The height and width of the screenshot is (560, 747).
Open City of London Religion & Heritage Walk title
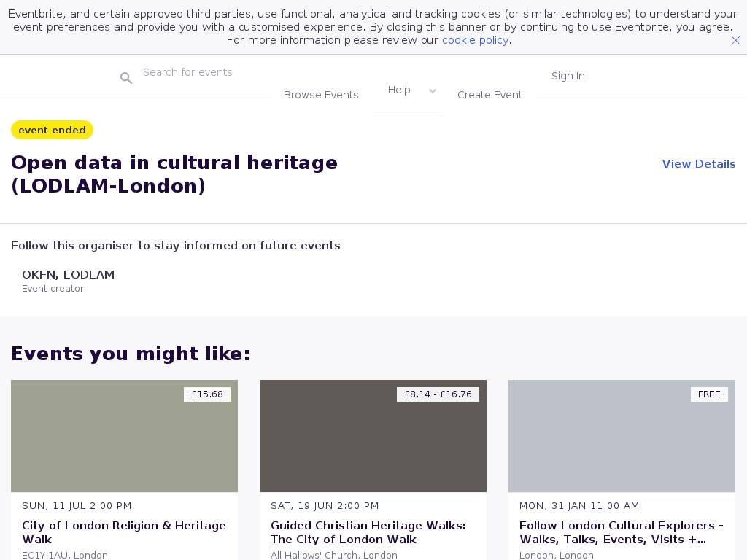(x=124, y=532)
